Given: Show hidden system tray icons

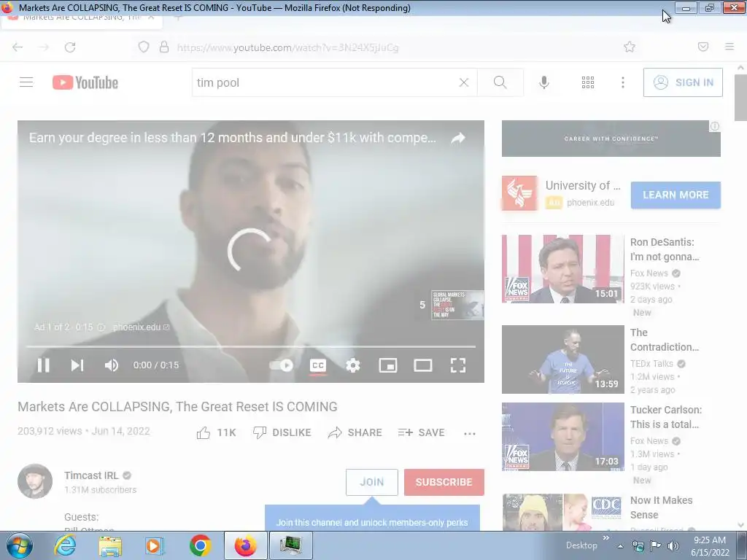Looking at the screenshot, I should point(620,546).
